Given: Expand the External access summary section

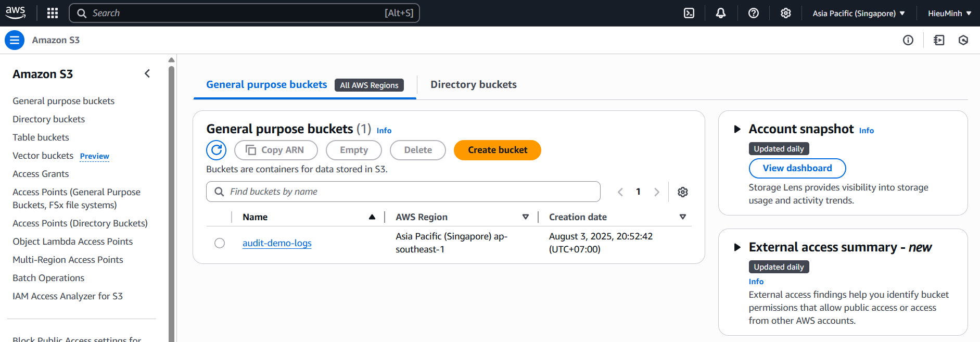Looking at the screenshot, I should pyautogui.click(x=737, y=247).
